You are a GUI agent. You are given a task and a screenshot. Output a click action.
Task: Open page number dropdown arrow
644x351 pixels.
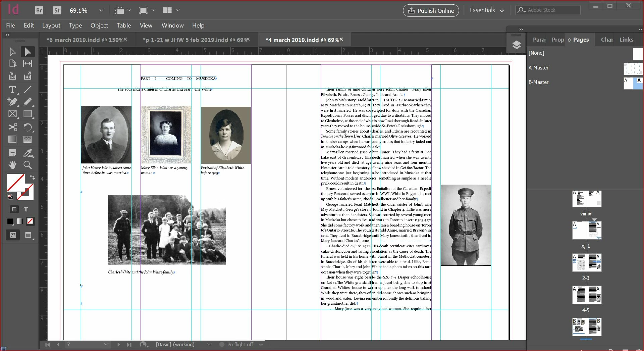pos(106,345)
